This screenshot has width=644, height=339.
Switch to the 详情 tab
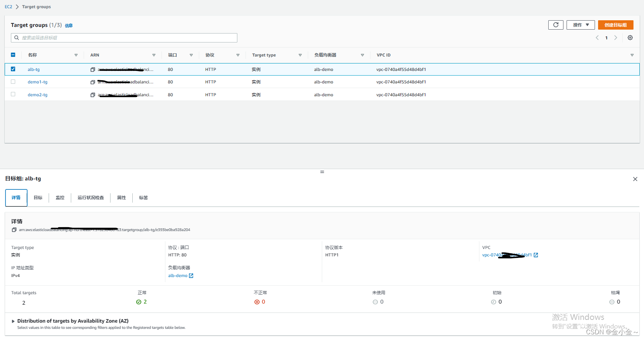pos(16,198)
